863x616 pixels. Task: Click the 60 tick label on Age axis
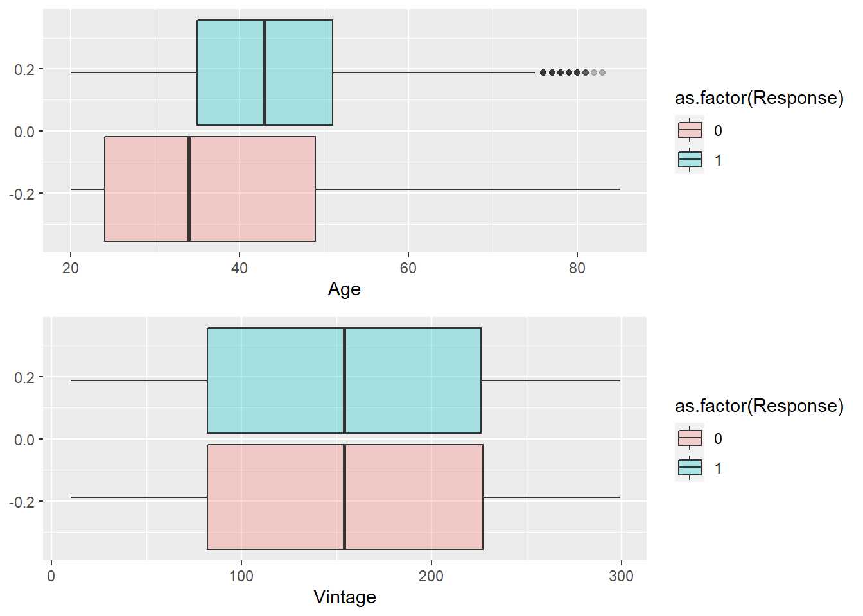coord(408,268)
